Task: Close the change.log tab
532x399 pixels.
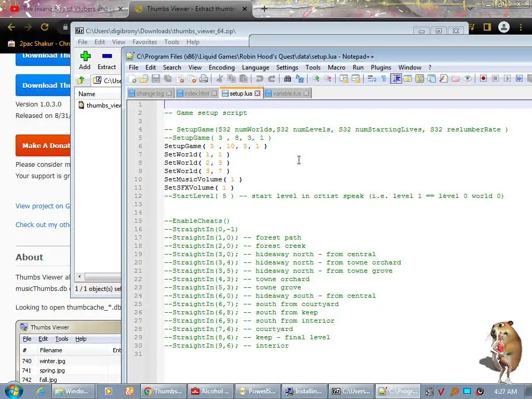Action: coord(169,94)
